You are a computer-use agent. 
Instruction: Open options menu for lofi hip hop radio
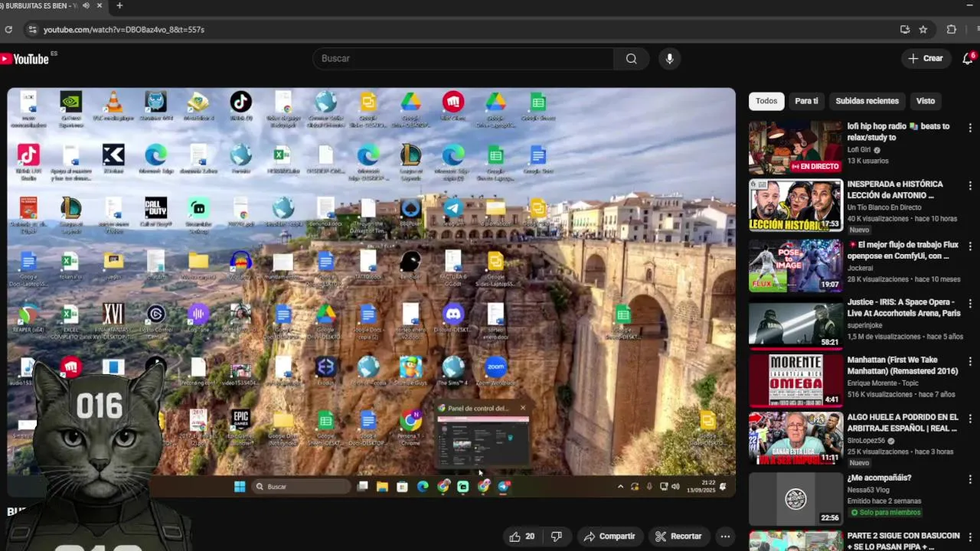[970, 128]
